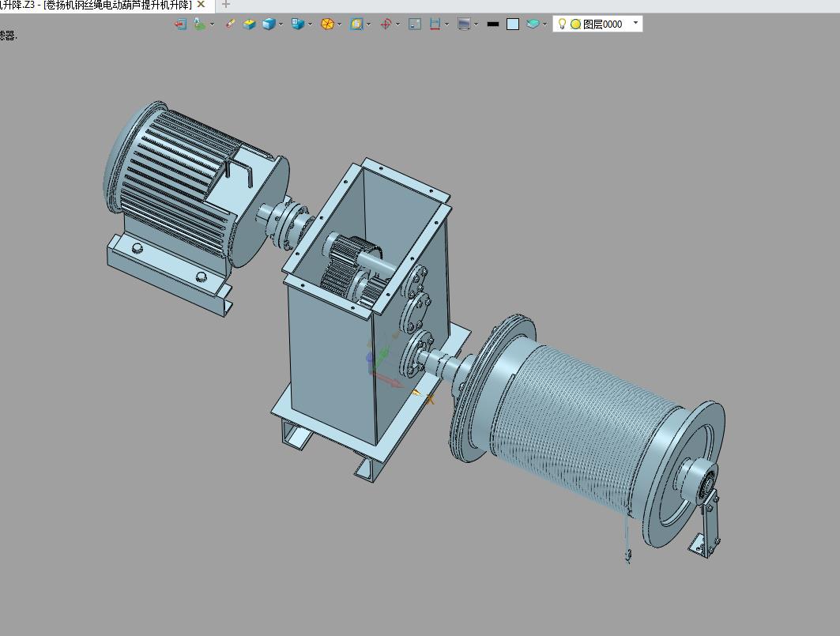
Task: Click the blue view orientation cube icon
Action: [x=298, y=24]
